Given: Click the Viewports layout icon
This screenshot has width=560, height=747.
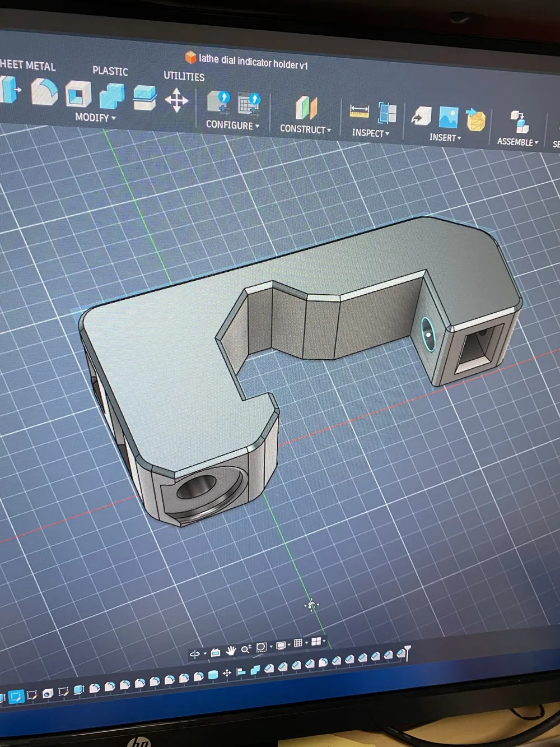Looking at the screenshot, I should click(316, 642).
